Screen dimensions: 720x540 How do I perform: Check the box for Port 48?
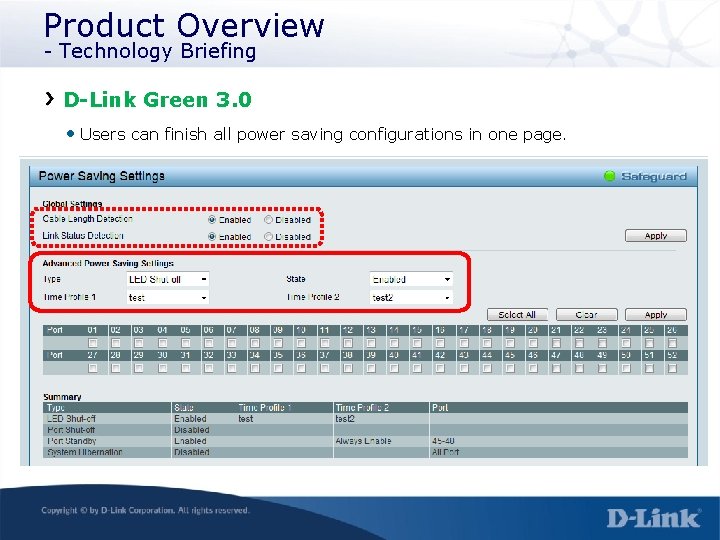pyautogui.click(x=579, y=368)
